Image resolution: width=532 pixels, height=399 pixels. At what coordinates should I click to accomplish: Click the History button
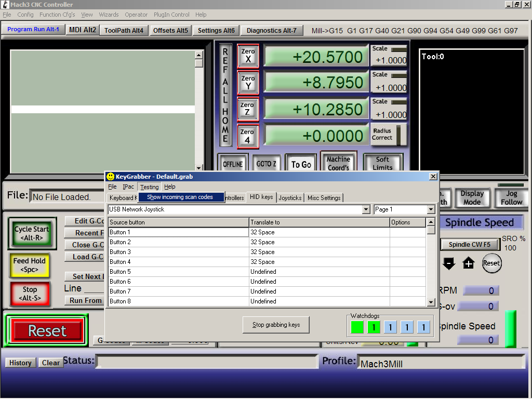pyautogui.click(x=20, y=363)
